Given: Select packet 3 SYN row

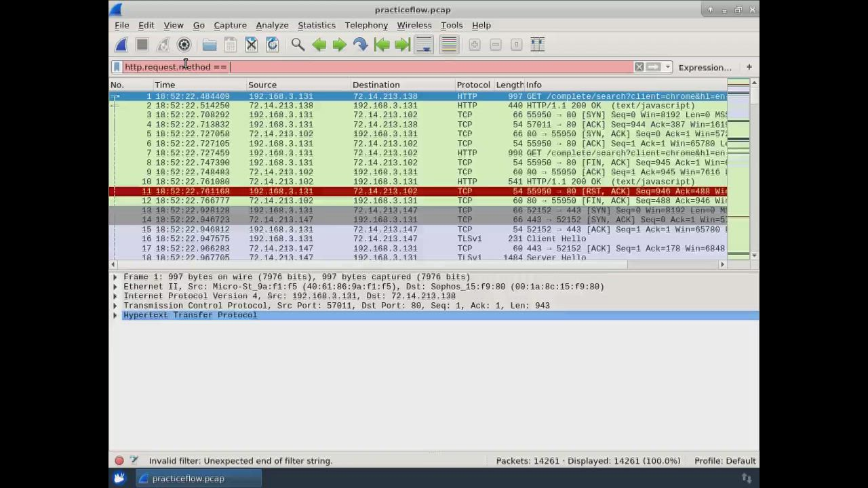Looking at the screenshot, I should (418, 115).
